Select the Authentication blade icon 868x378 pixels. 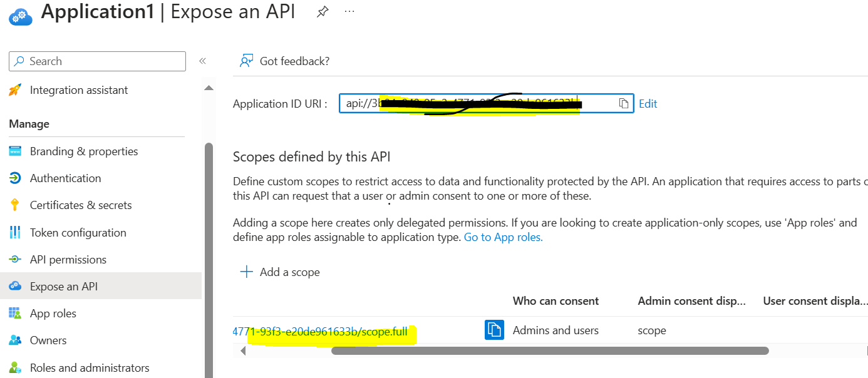16,178
